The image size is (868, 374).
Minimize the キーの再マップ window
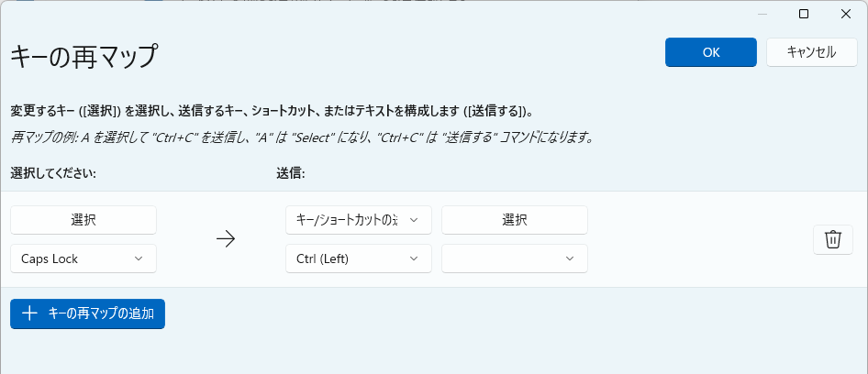coord(761,14)
